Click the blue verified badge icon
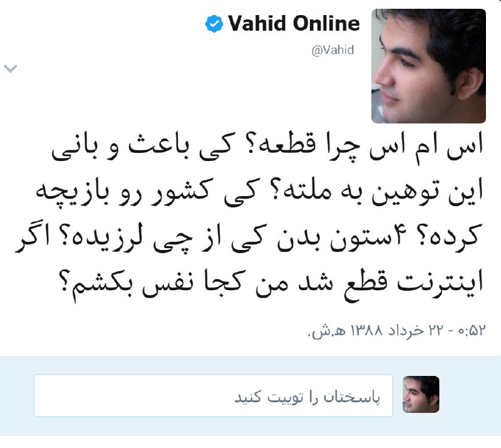The height and width of the screenshot is (448, 501). pyautogui.click(x=214, y=24)
